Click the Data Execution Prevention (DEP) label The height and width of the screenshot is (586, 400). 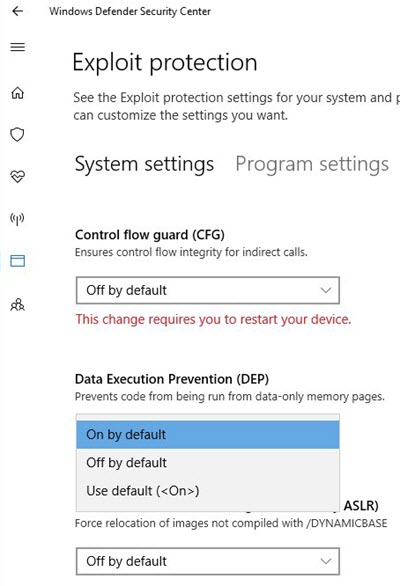coord(172,379)
